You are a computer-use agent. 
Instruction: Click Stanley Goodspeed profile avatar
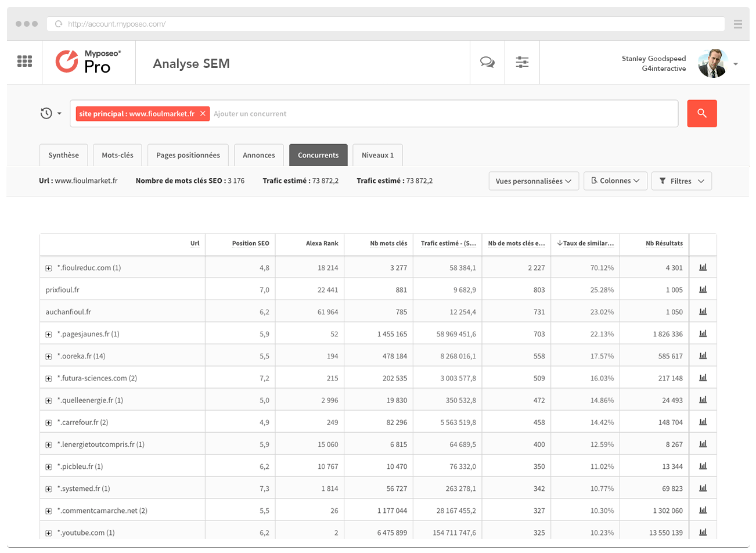pyautogui.click(x=712, y=63)
